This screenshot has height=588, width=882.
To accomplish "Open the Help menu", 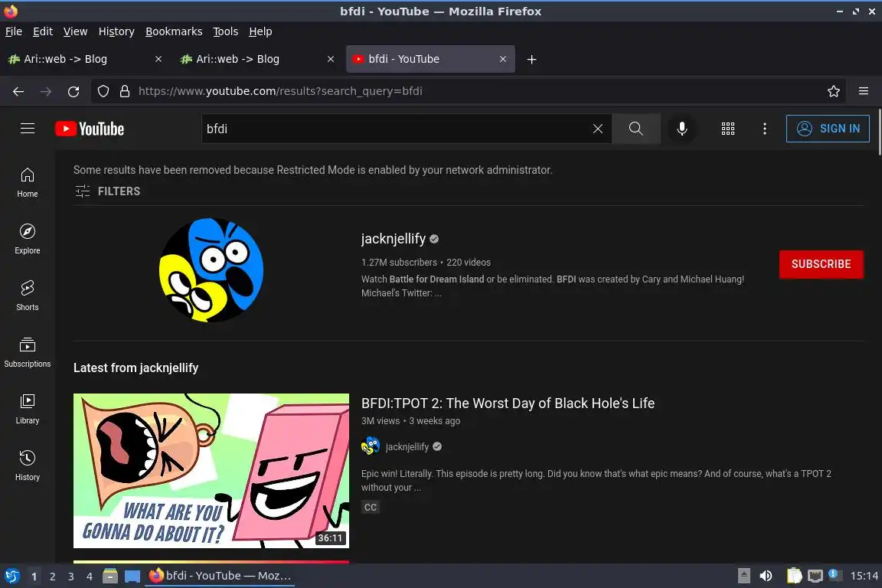I will coord(260,31).
